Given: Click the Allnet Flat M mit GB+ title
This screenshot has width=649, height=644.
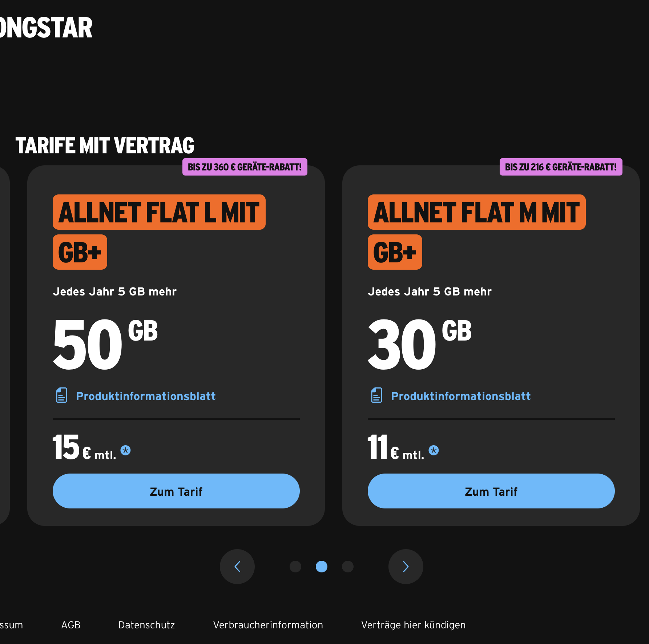Looking at the screenshot, I should (476, 213).
